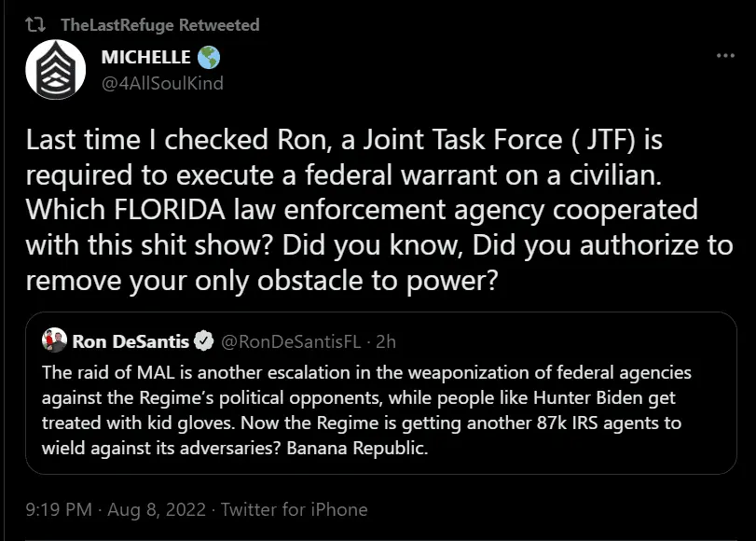The height and width of the screenshot is (541, 756).
Task: Open the @4AllSoulKind handle
Action: (161, 83)
